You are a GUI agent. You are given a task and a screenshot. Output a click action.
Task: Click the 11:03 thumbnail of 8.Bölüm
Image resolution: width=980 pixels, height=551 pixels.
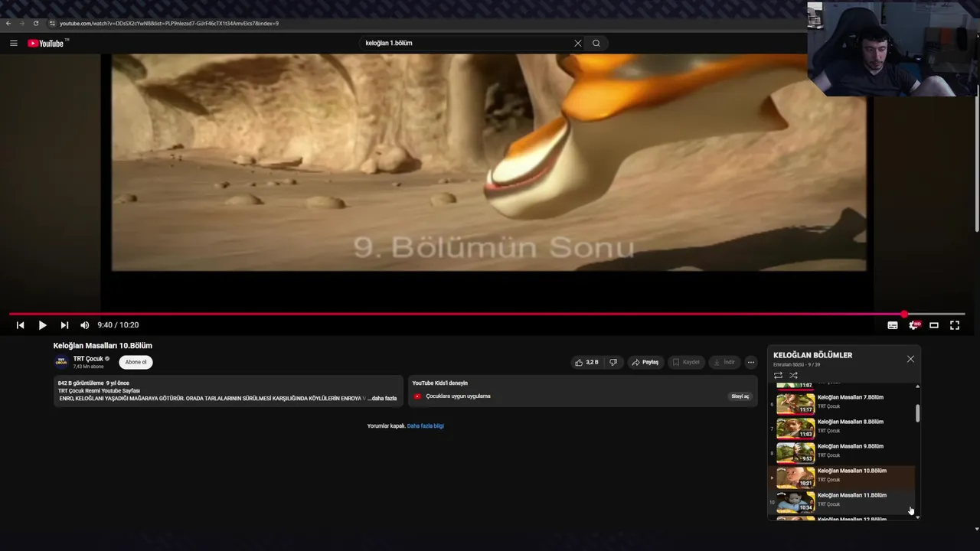(795, 429)
